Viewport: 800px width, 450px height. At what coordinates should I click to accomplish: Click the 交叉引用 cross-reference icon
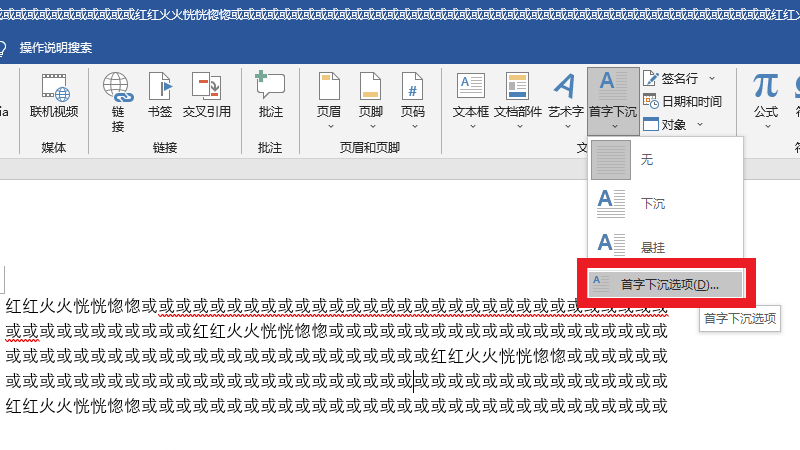206,96
